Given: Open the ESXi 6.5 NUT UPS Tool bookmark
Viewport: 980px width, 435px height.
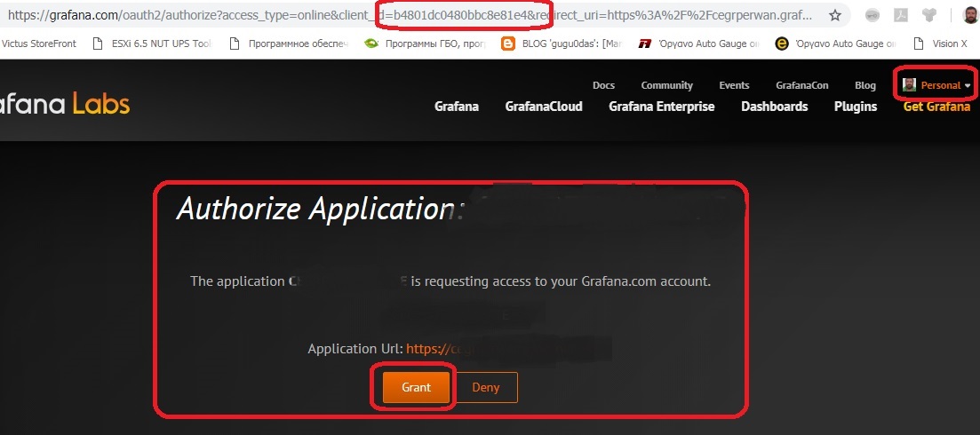Looking at the screenshot, I should 151,43.
